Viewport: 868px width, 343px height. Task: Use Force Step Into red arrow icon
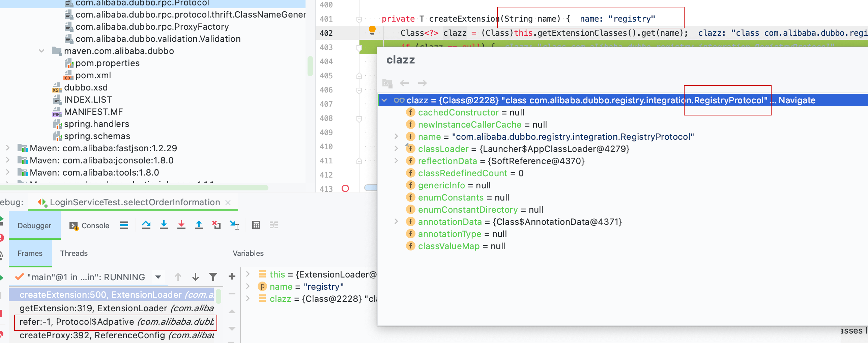(x=182, y=225)
